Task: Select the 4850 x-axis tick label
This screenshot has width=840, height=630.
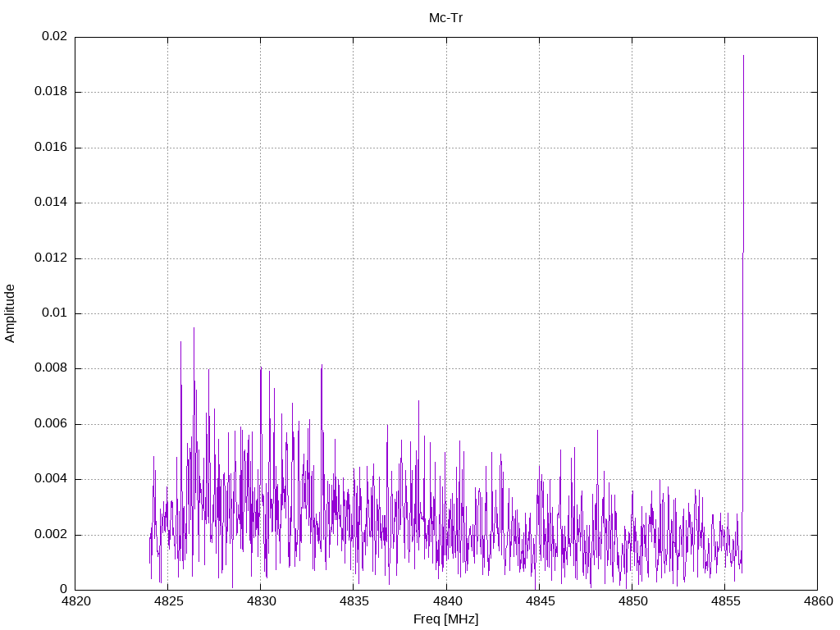Action: tap(632, 601)
